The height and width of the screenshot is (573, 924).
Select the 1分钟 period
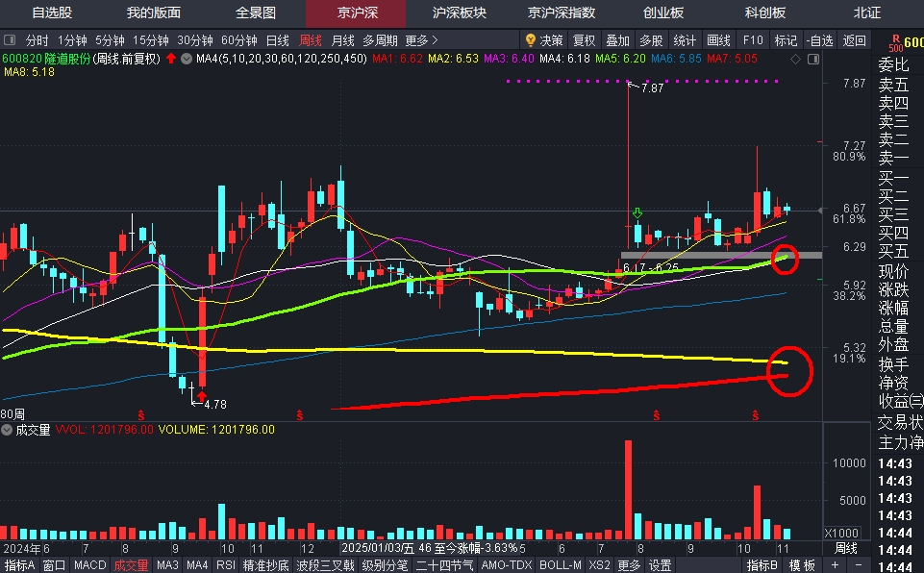(x=72, y=40)
